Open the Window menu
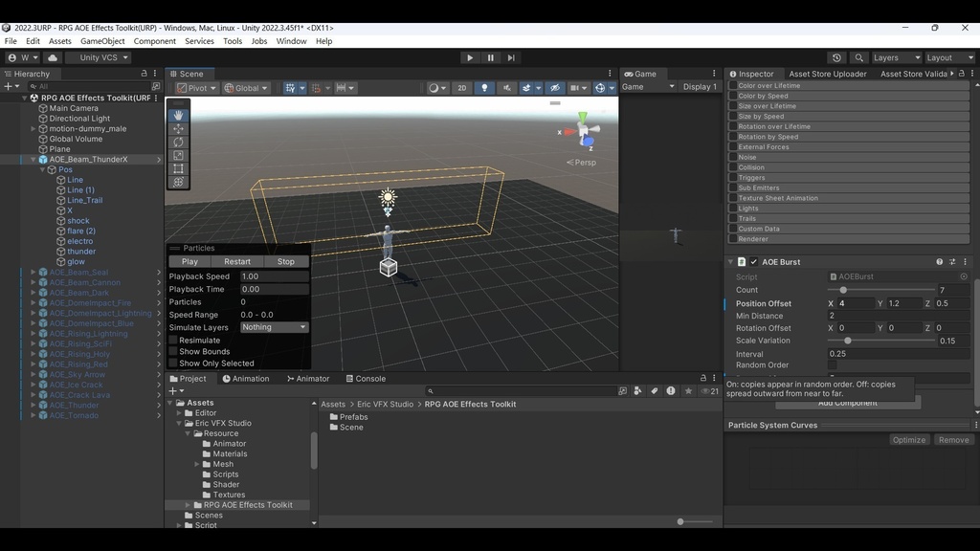The width and height of the screenshot is (980, 551). 291,41
